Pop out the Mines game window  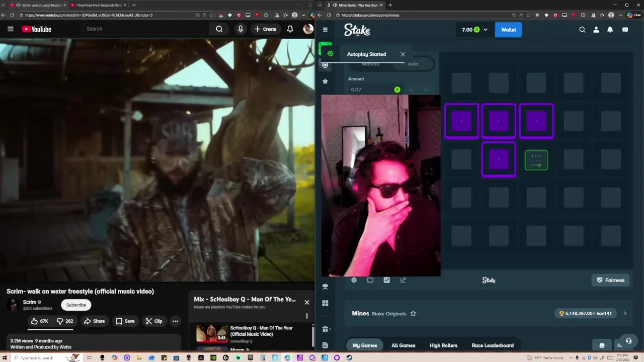click(403, 280)
